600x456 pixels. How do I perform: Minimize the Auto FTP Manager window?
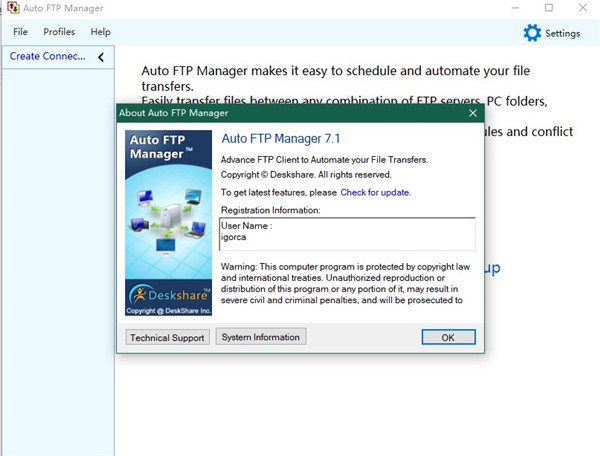click(x=515, y=8)
